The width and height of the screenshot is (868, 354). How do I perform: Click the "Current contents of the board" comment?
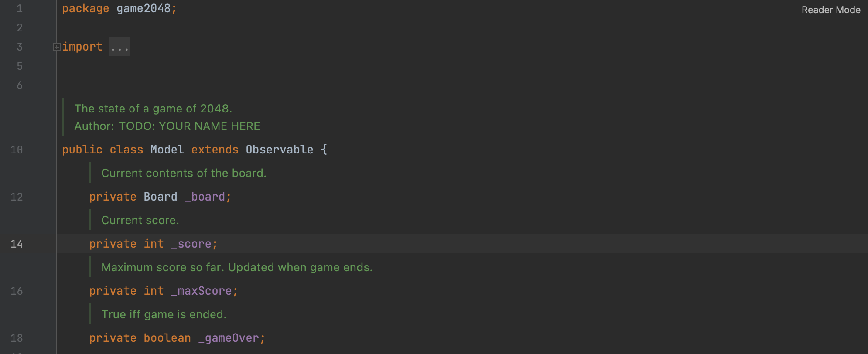click(184, 173)
